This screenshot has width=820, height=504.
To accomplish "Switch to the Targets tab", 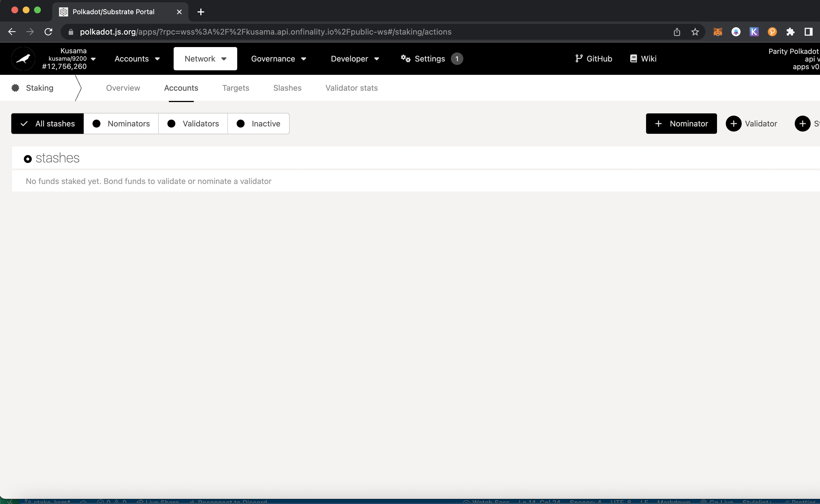I will pyautogui.click(x=236, y=88).
